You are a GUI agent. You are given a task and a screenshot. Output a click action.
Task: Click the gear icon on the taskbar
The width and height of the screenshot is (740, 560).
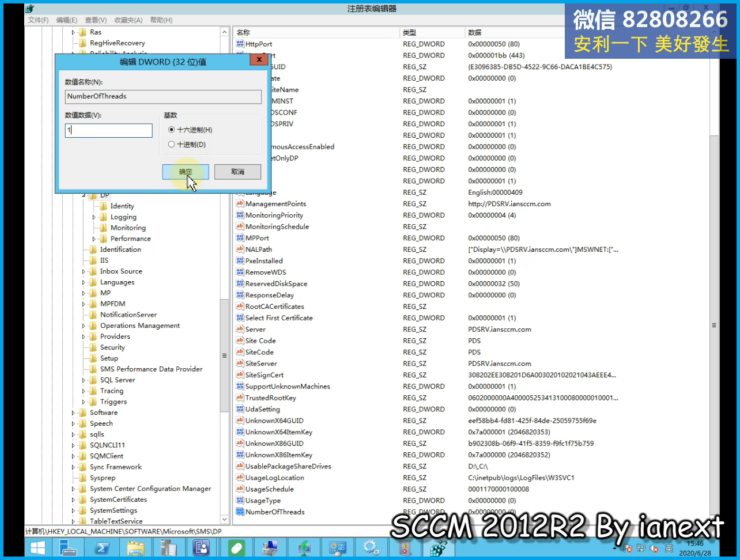tap(372, 547)
